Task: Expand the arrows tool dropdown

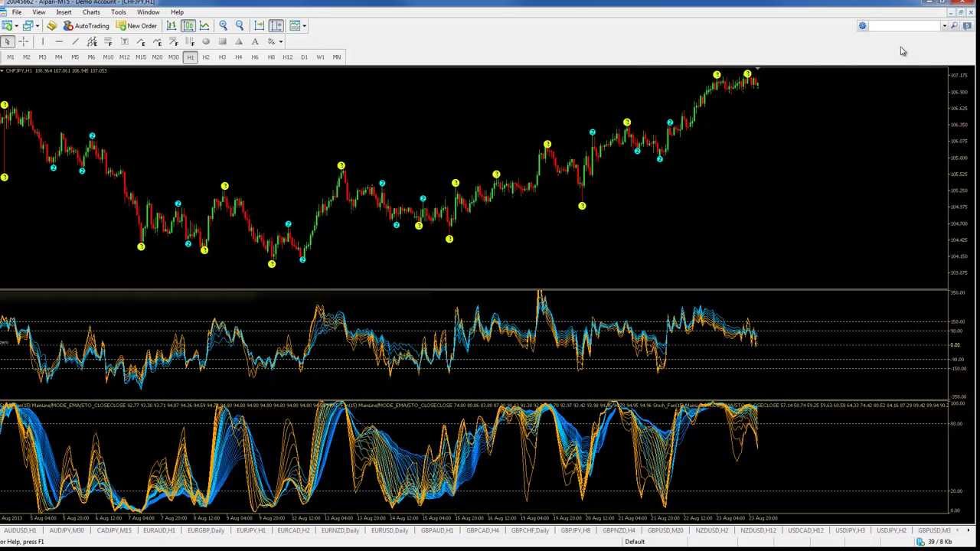Action: pyautogui.click(x=281, y=41)
